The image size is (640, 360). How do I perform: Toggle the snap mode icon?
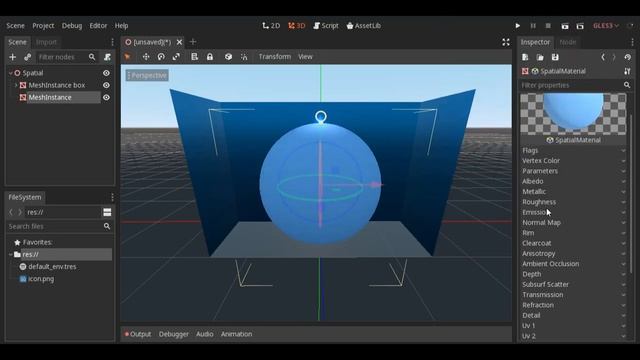click(244, 57)
